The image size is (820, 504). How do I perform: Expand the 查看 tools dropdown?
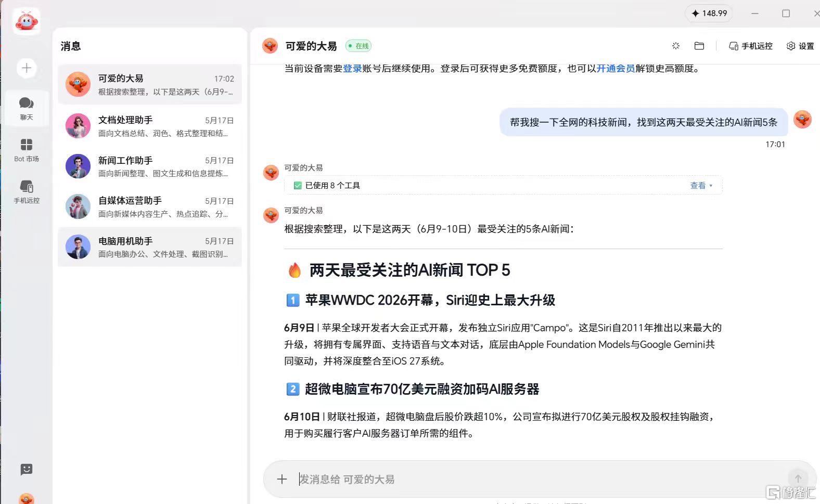(701, 185)
